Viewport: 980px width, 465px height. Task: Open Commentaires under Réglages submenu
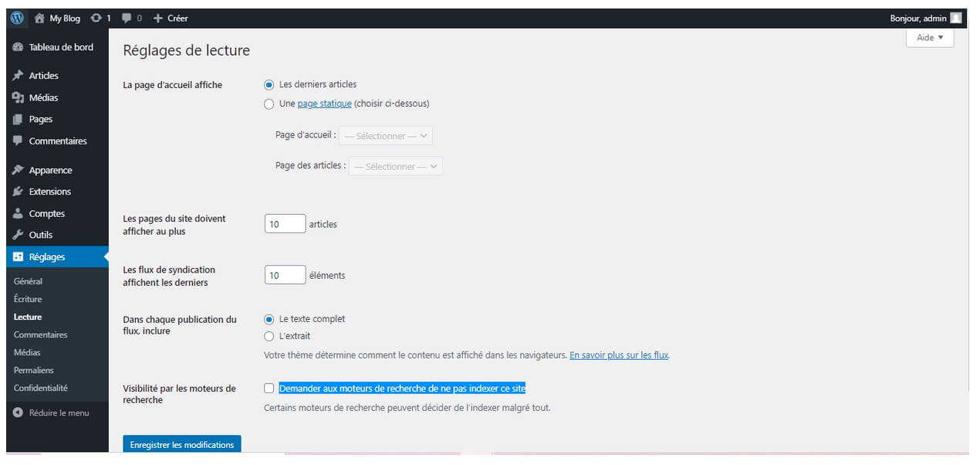tap(40, 334)
